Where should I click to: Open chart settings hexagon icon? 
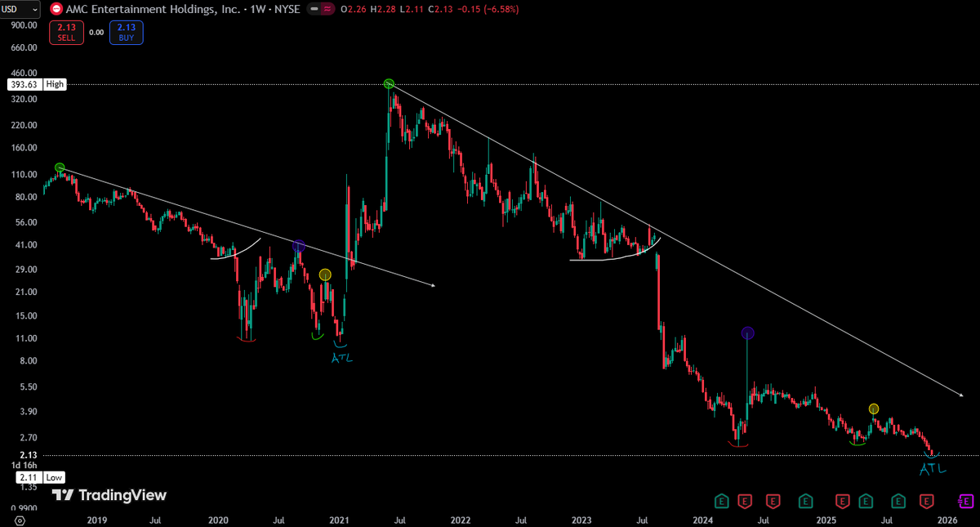pos(21,520)
